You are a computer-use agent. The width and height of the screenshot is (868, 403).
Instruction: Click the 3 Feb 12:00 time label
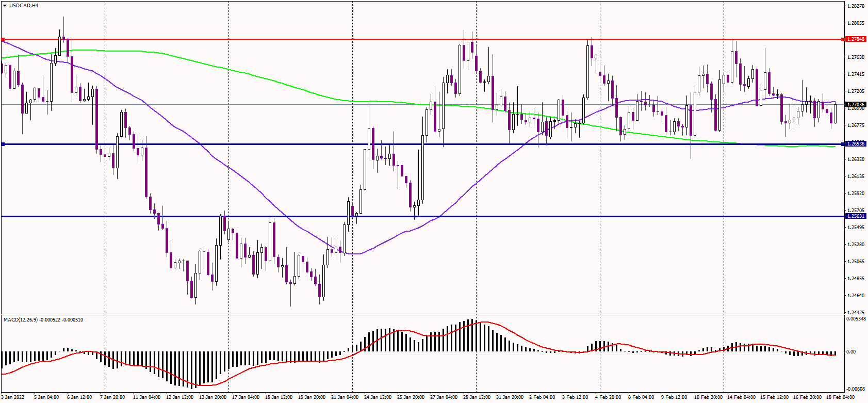575,397
